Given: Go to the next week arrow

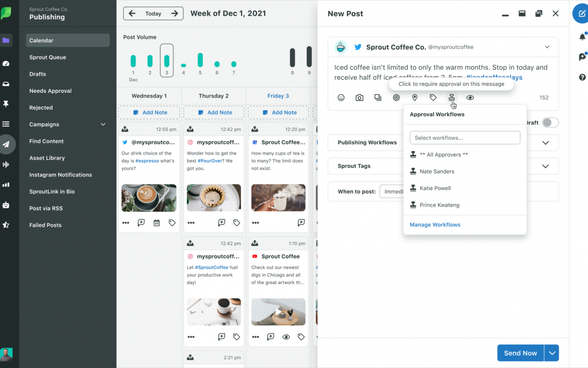Looking at the screenshot, I should pos(174,14).
